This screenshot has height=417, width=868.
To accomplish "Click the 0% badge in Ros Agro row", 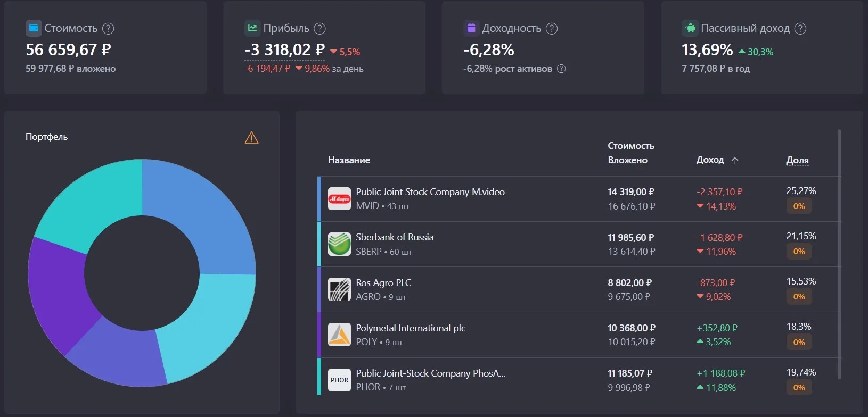I will (799, 297).
